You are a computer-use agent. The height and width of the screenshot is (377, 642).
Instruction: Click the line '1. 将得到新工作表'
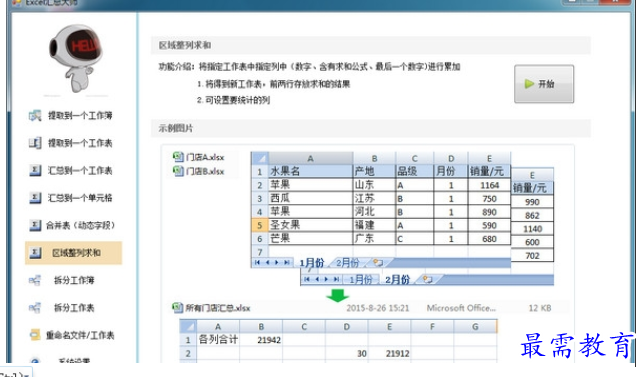(274, 84)
